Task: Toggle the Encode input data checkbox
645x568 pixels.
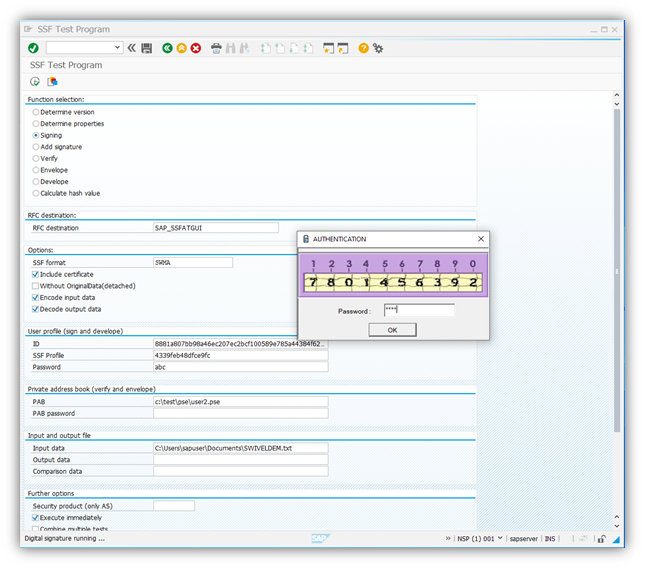Action: (x=35, y=297)
